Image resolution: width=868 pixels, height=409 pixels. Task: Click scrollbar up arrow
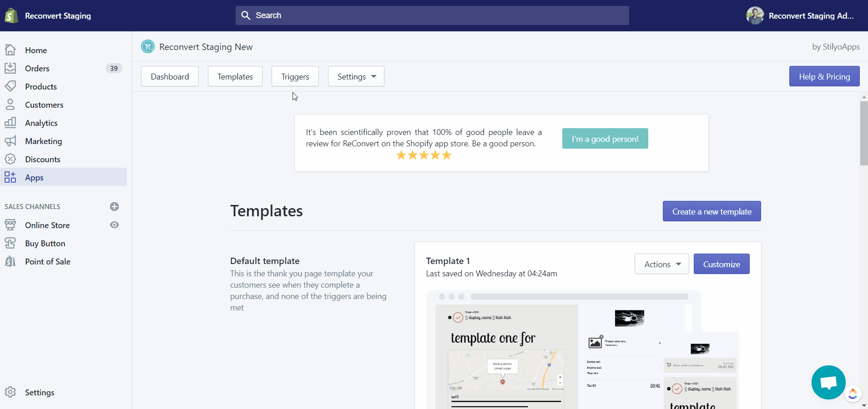pos(864,97)
